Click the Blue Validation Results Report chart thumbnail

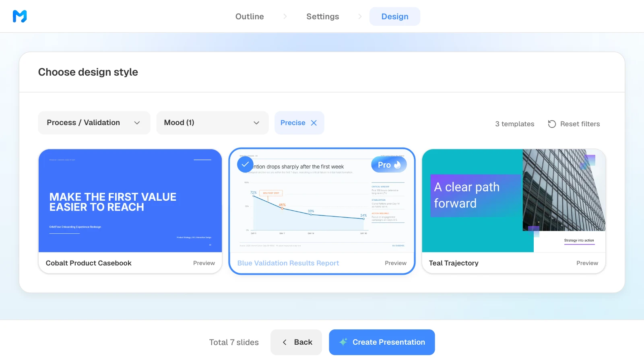tap(322, 201)
